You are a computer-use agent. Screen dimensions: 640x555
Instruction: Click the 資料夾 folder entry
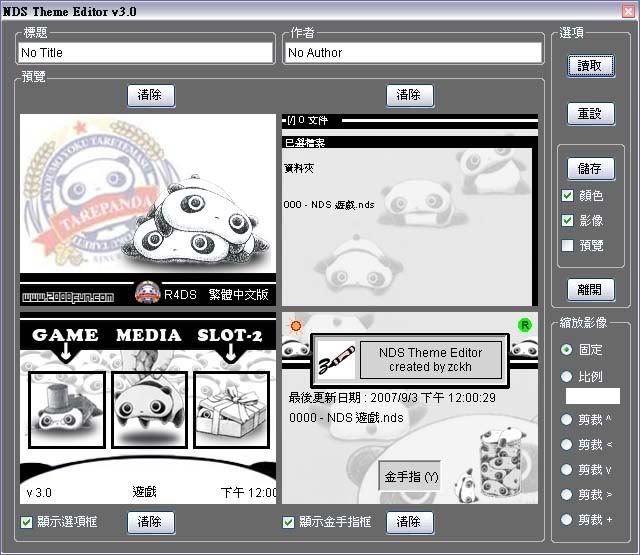299,168
